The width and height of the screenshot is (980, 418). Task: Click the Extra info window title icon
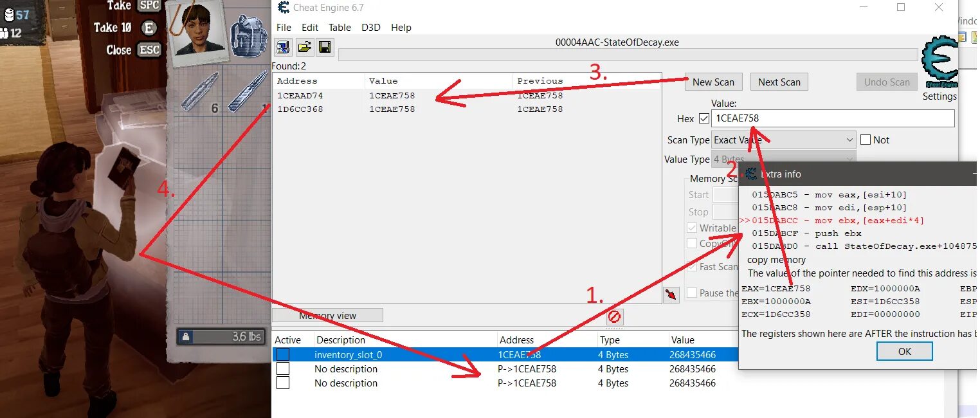coord(750,174)
